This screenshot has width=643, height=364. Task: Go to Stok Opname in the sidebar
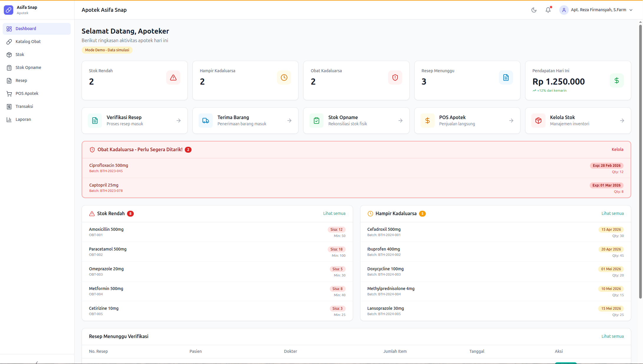tap(28, 67)
